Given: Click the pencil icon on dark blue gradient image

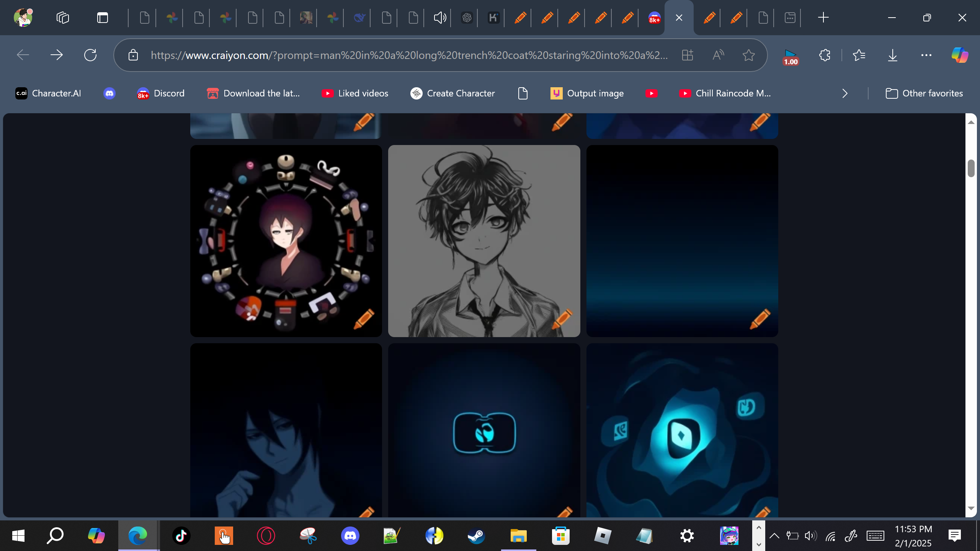Looking at the screenshot, I should (760, 319).
